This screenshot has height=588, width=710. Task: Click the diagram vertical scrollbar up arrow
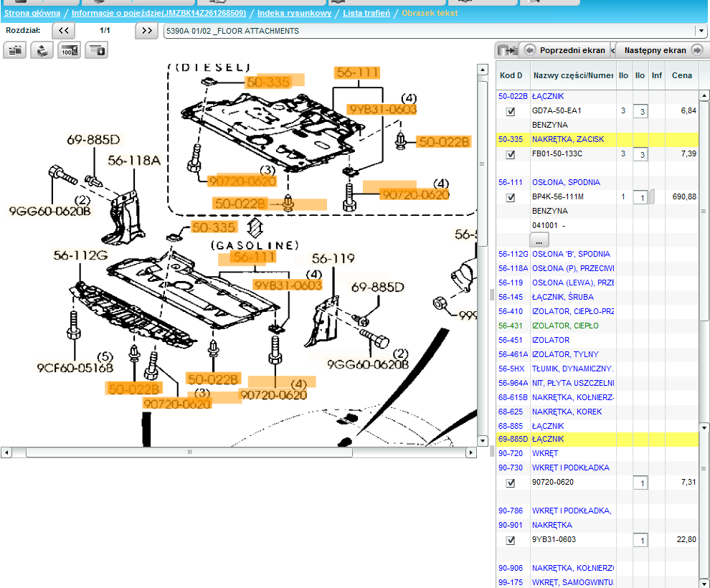coord(483,70)
